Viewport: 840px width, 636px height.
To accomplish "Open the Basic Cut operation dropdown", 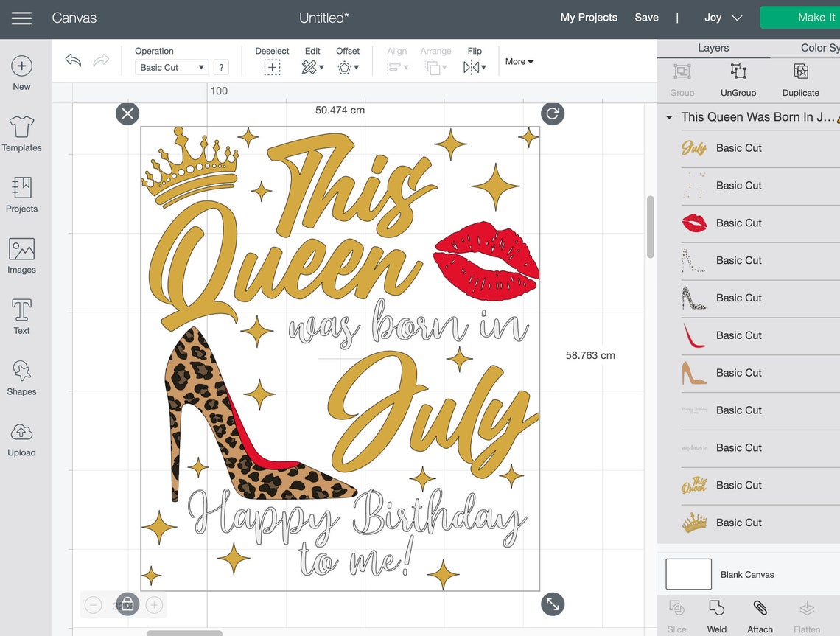I will click(x=170, y=67).
